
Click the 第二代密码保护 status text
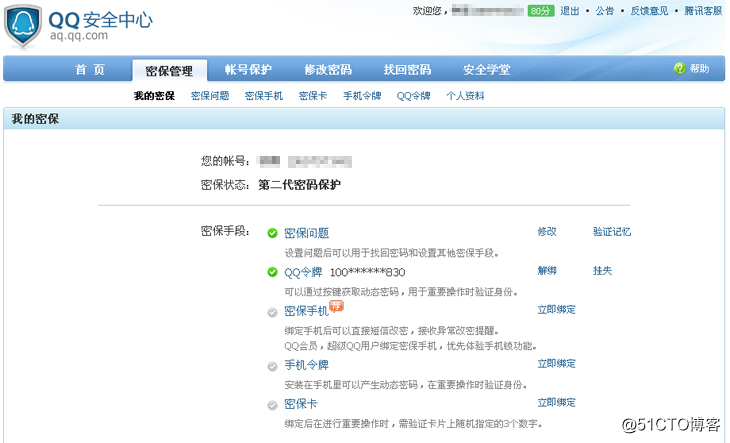[x=299, y=185]
